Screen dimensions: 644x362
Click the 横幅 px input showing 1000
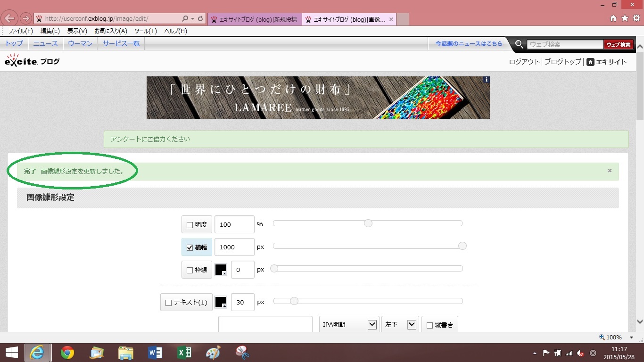click(234, 247)
